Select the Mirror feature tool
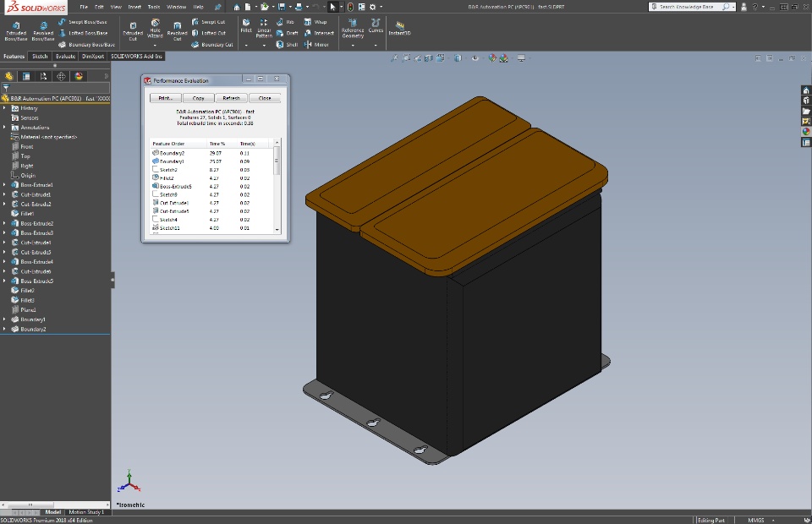812x524 pixels. (x=315, y=44)
